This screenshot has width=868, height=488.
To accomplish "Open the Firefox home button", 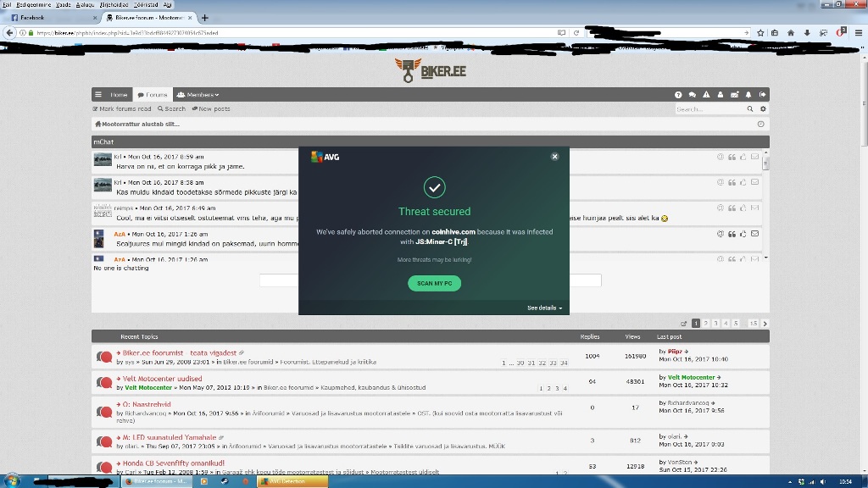I will tap(791, 33).
